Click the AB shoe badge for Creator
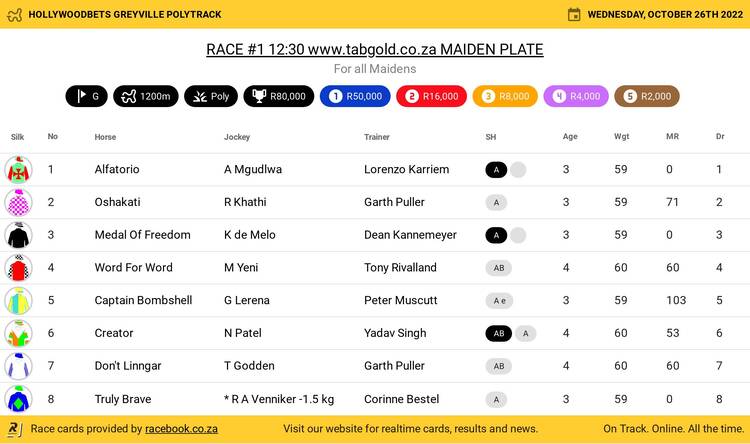Viewport: 750px width, 444px height. point(497,334)
